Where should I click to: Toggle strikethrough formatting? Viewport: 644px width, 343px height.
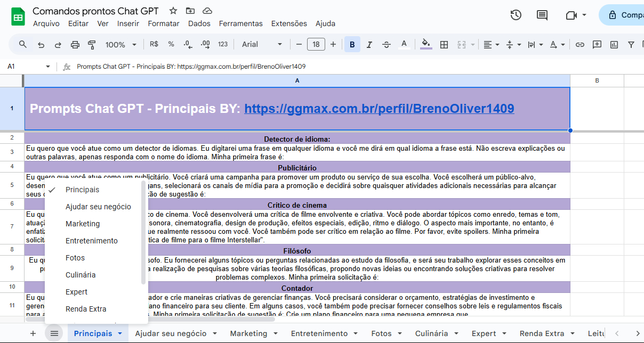click(387, 45)
